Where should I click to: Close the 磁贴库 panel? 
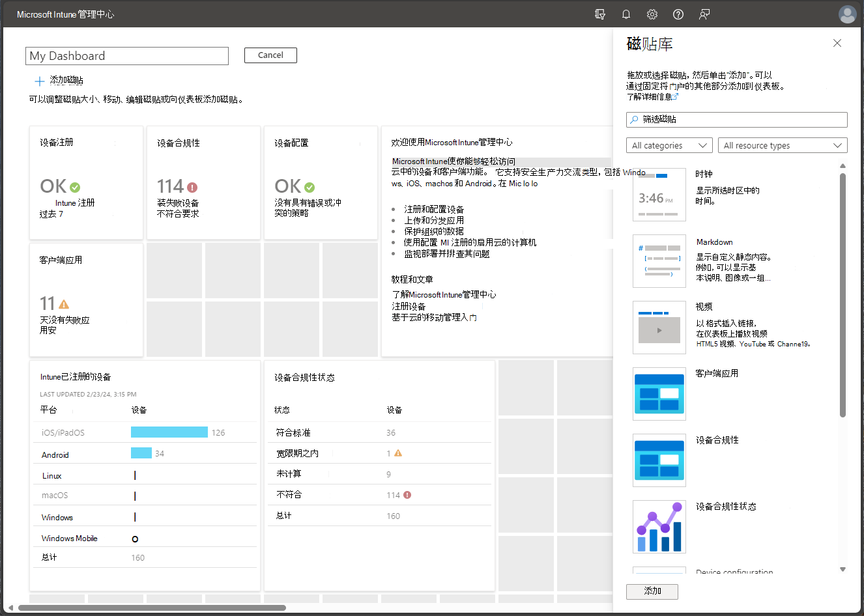837,43
